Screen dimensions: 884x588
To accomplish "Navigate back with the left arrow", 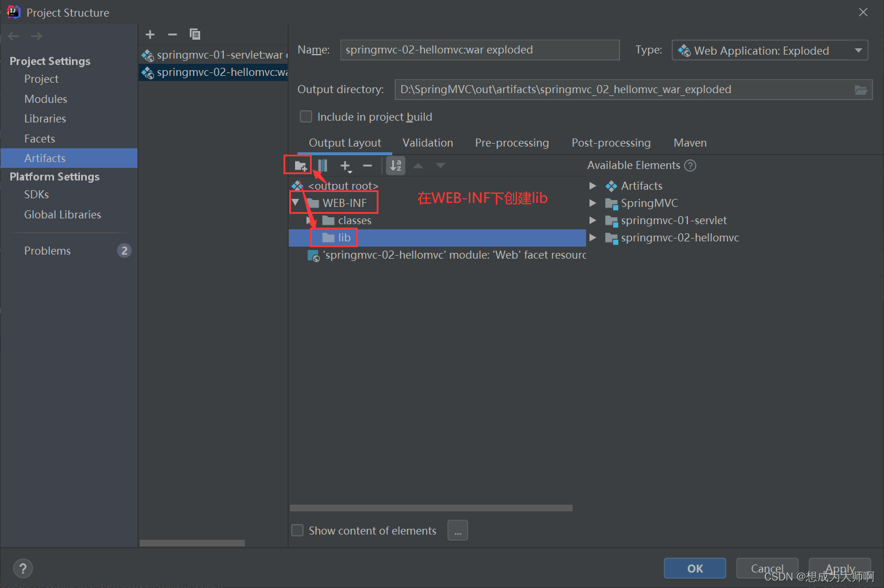I will pos(14,36).
